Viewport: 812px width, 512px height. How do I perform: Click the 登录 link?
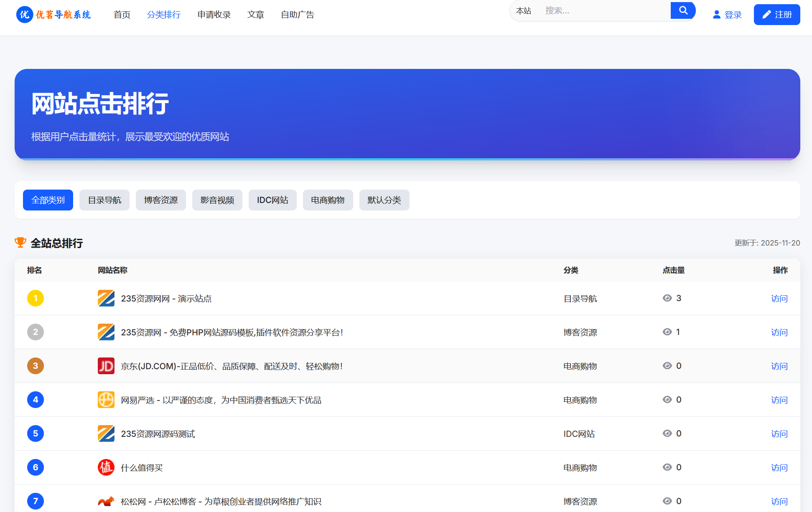click(732, 14)
